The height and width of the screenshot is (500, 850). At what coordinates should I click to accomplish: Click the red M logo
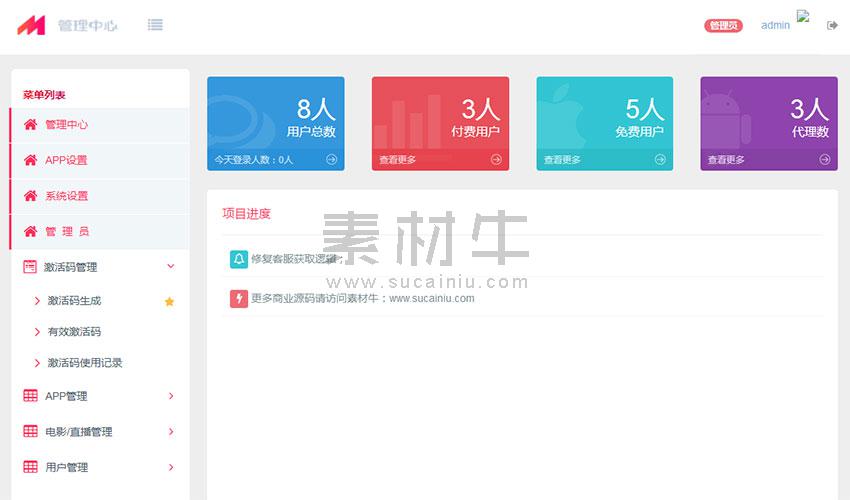[31, 25]
